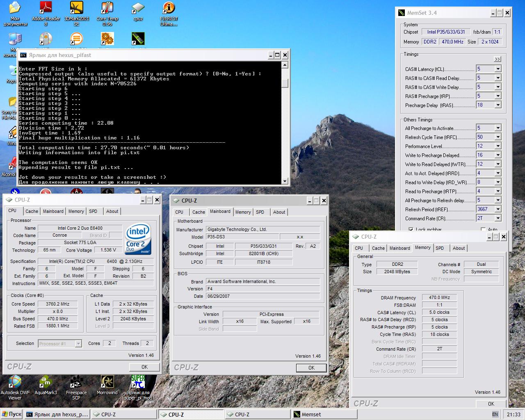Switch to Memory tab in CPU-Z CPU window
The height and width of the screenshot is (420, 525).
click(x=76, y=211)
